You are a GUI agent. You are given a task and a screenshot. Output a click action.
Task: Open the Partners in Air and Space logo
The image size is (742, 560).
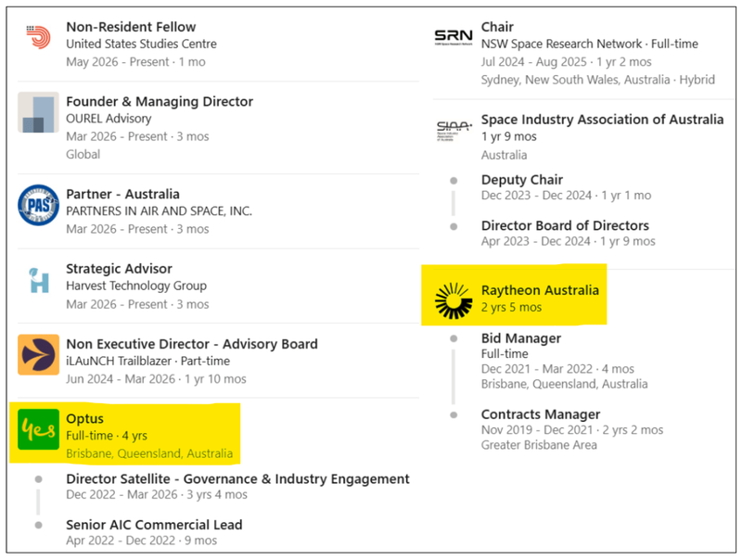[x=38, y=205]
